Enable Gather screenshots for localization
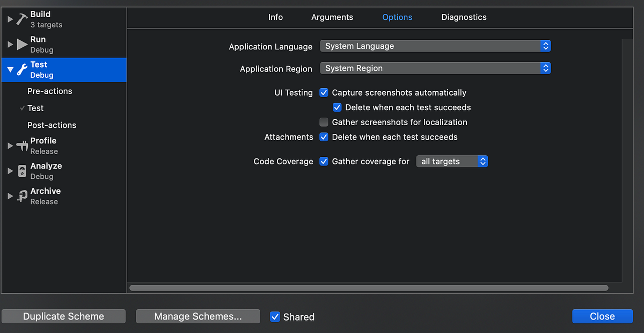This screenshot has width=644, height=333. (x=324, y=122)
